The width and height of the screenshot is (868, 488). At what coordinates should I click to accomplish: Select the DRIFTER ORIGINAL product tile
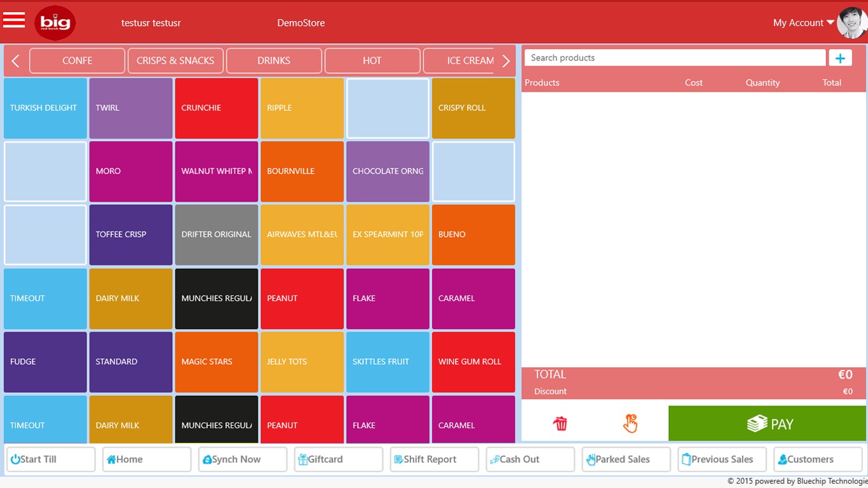tap(217, 234)
